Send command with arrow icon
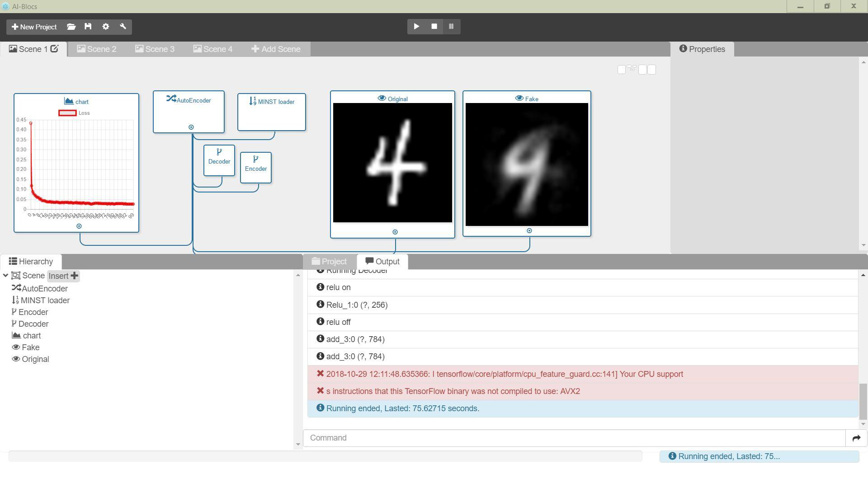 856,438
